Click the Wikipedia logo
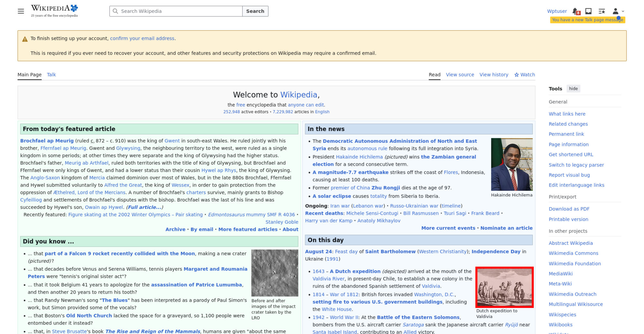Screen dimensions: 644x334 pyautogui.click(x=54, y=11)
